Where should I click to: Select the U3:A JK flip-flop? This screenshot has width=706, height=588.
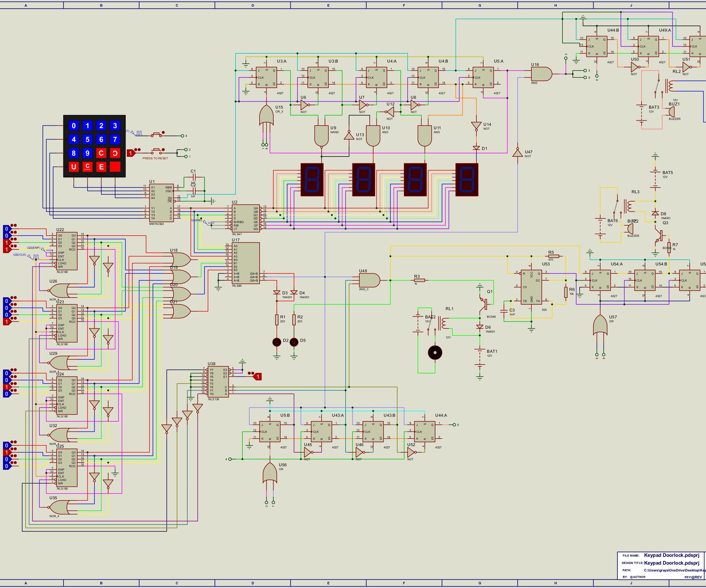point(266,77)
